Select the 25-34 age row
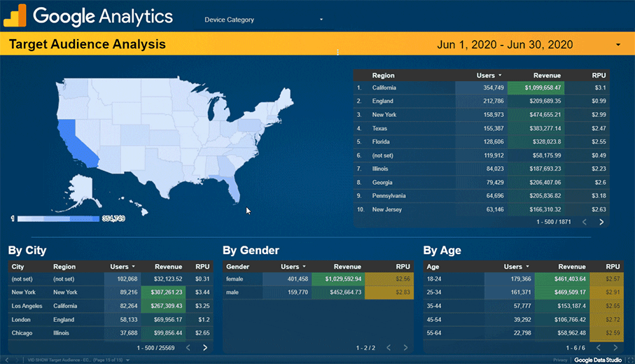Image resolution: width=635 pixels, height=364 pixels. tap(524, 293)
